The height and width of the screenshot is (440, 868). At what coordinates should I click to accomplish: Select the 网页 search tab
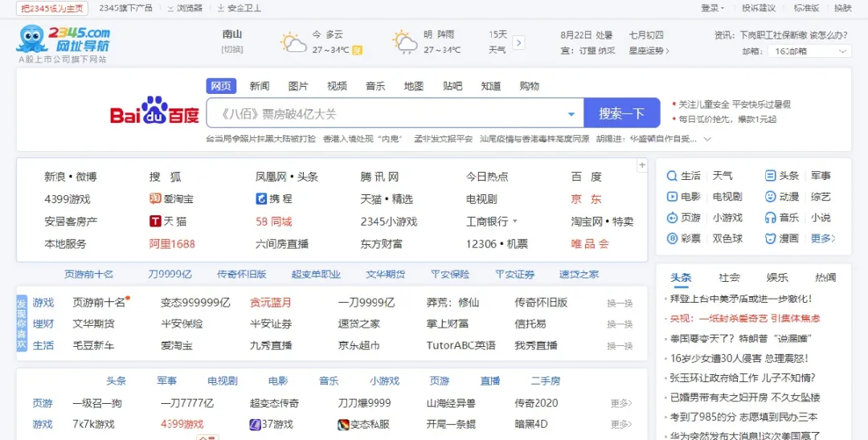point(222,86)
